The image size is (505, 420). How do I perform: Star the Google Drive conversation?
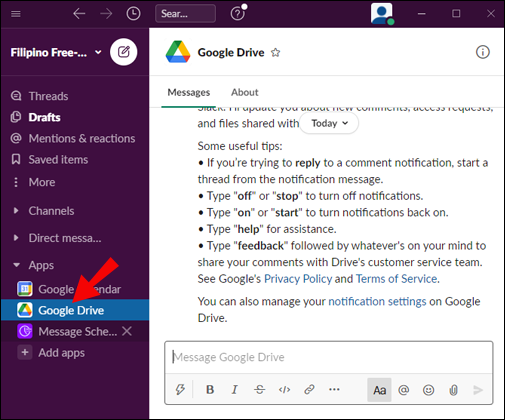275,52
